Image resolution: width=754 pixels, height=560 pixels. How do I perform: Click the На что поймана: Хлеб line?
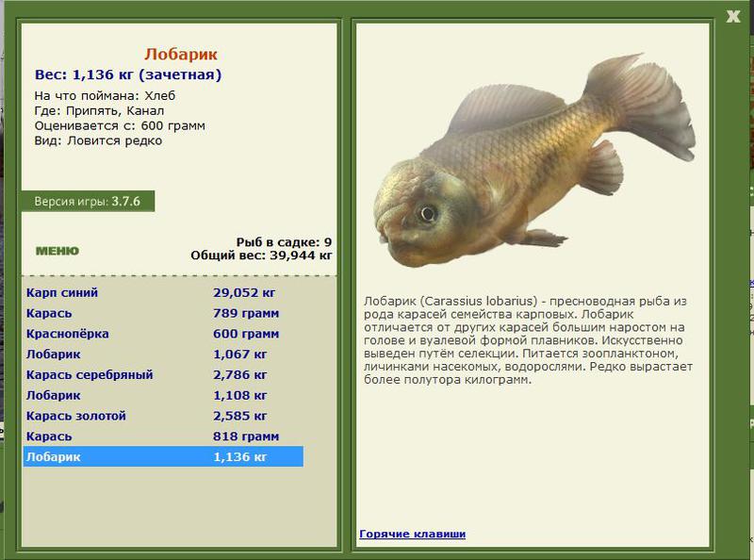tap(105, 96)
